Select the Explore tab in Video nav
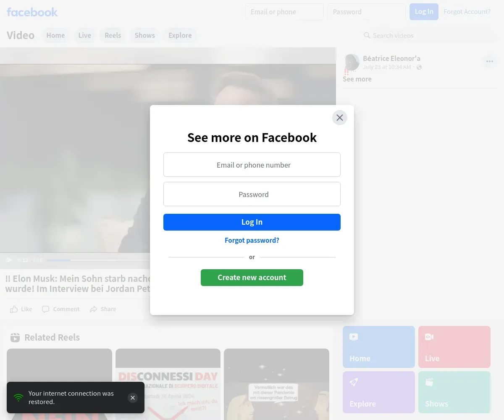The height and width of the screenshot is (420, 504). click(180, 35)
